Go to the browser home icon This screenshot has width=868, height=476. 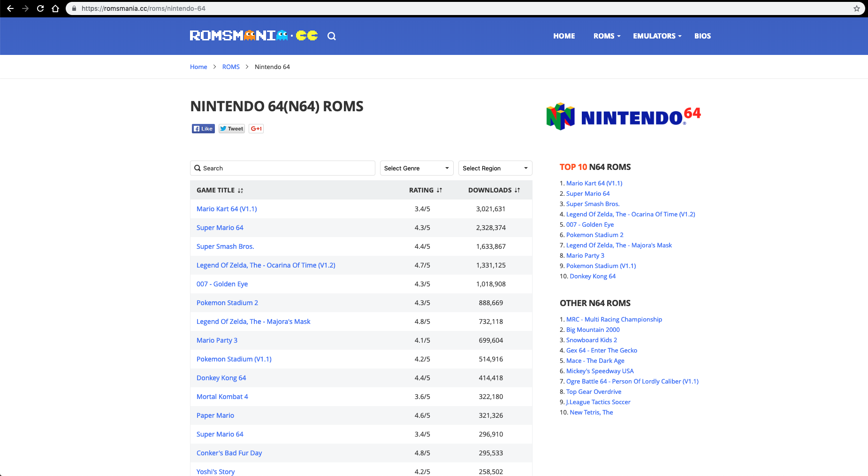point(55,8)
